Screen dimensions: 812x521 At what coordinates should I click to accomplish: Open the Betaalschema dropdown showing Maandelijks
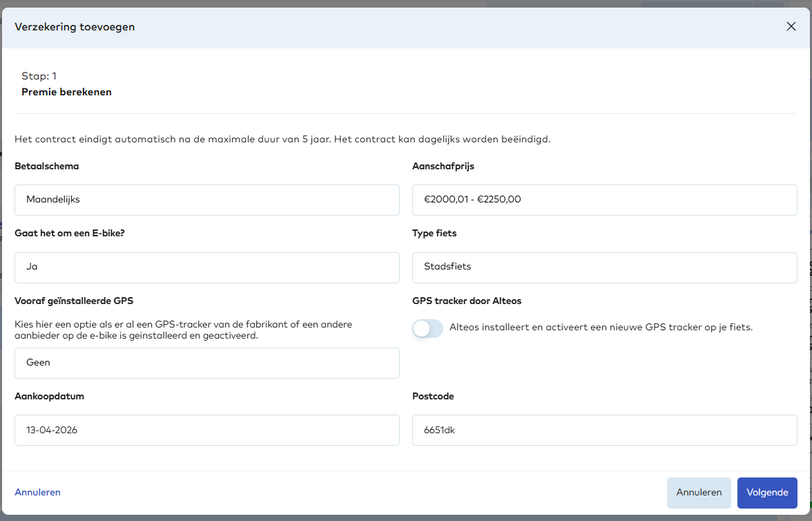pos(206,200)
